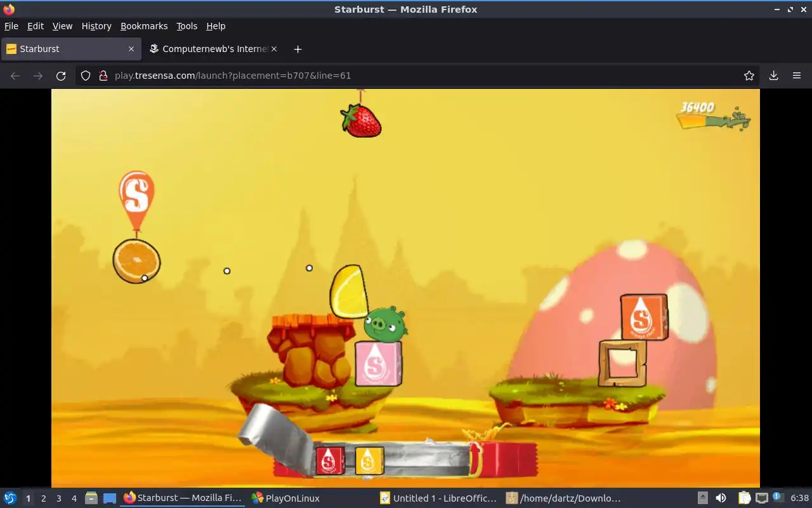This screenshot has height=508, width=812.
Task: Close the Starburst tab
Action: click(x=131, y=49)
